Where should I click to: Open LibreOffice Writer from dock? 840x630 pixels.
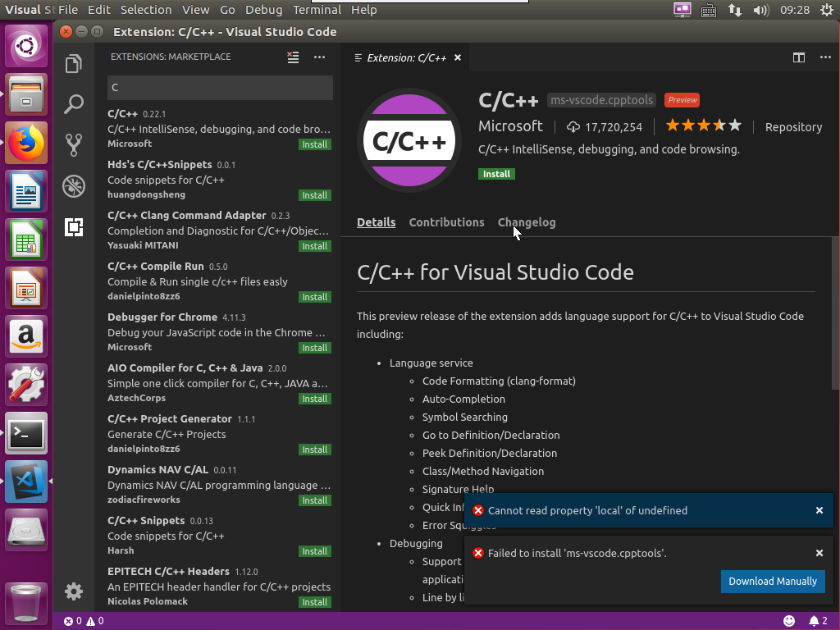click(25, 191)
